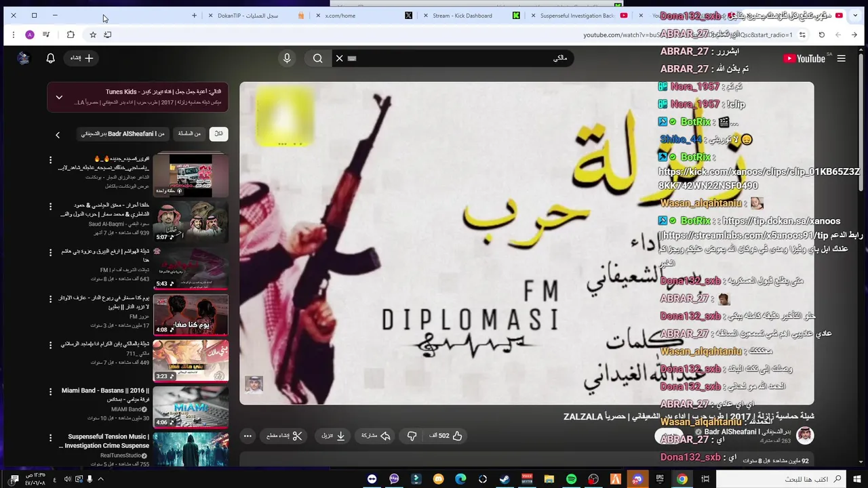Open options menu for Saud Al-Baqmi video
Viewport: 868px width, 488px height.
[x=50, y=206]
